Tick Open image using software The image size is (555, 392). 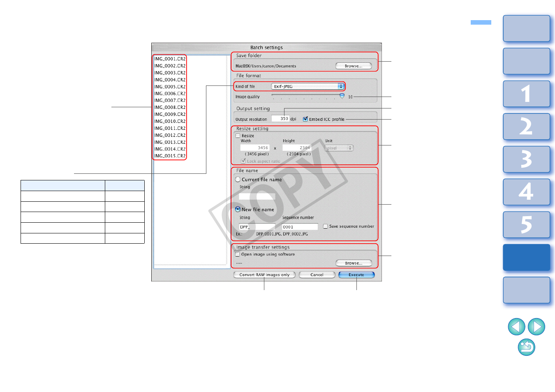click(238, 254)
